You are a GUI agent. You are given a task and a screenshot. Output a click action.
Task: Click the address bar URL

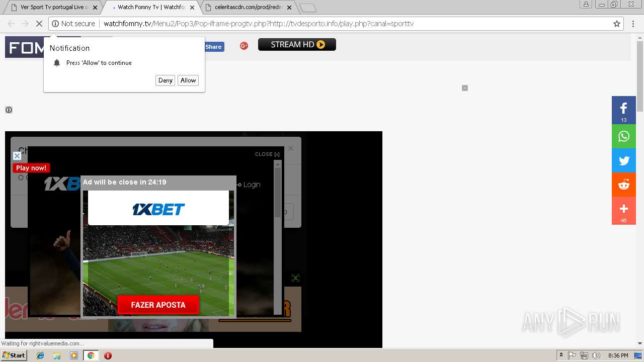(x=259, y=24)
